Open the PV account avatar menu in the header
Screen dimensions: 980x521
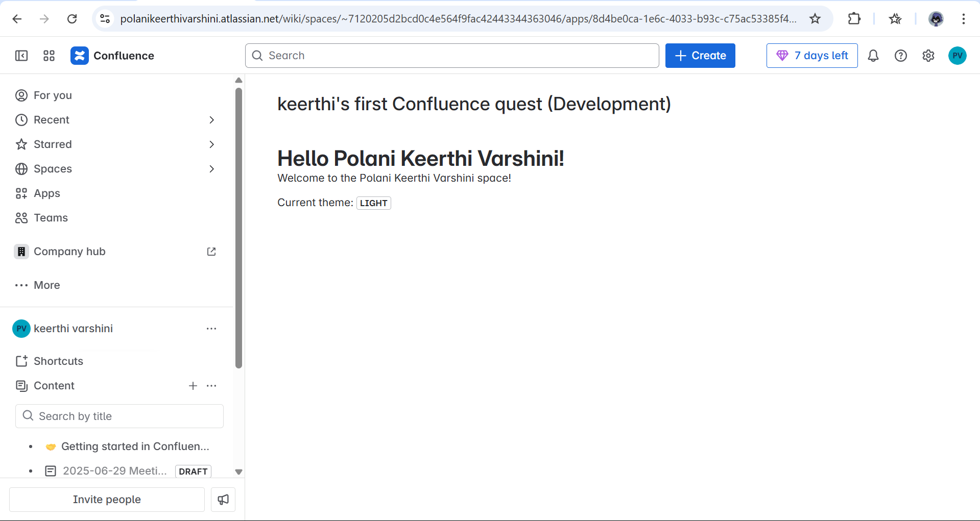pyautogui.click(x=958, y=56)
